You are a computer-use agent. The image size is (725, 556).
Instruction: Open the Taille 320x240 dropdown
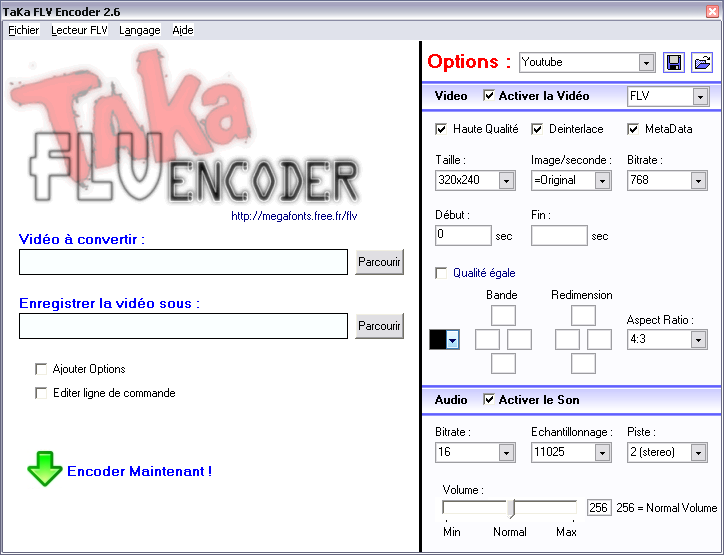tap(506, 181)
